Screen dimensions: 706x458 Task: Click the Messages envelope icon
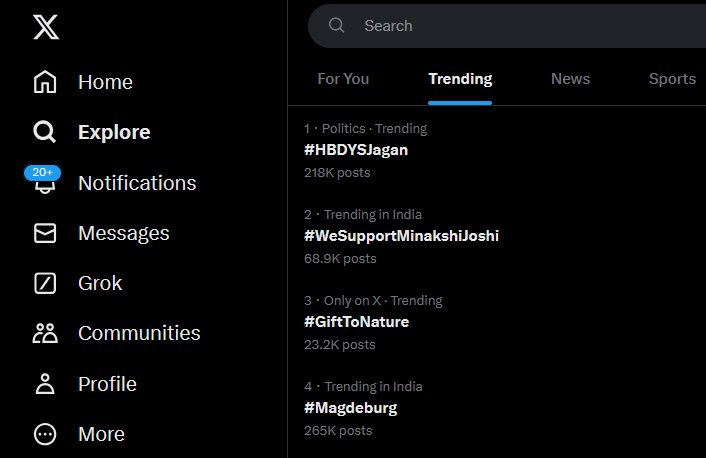click(x=45, y=233)
